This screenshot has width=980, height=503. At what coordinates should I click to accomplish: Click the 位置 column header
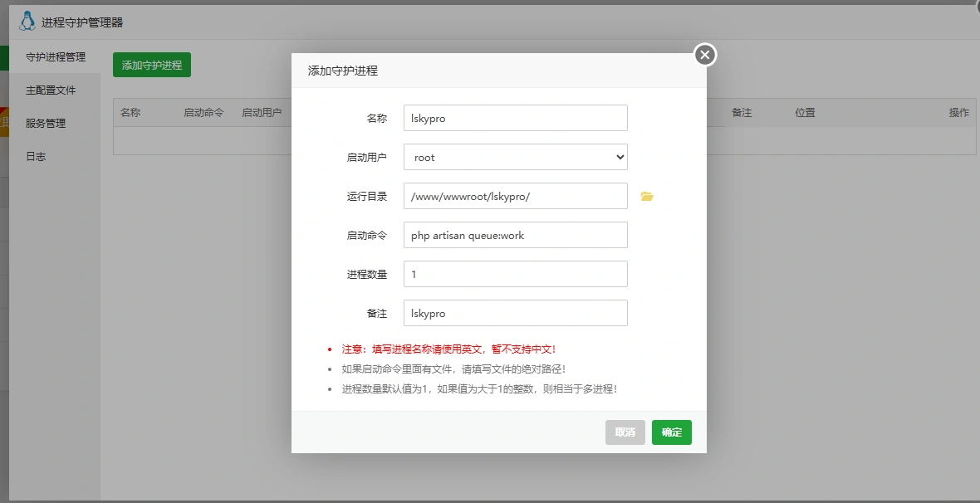click(x=805, y=113)
